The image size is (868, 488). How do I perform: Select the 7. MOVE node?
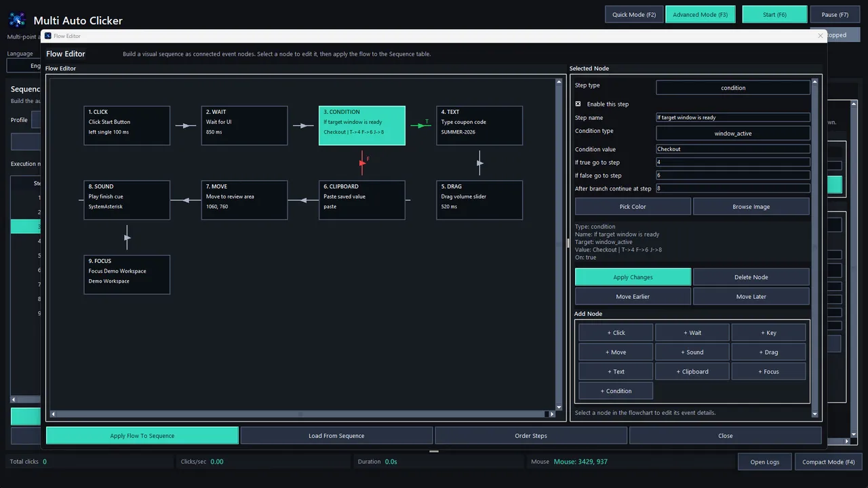coord(244,200)
